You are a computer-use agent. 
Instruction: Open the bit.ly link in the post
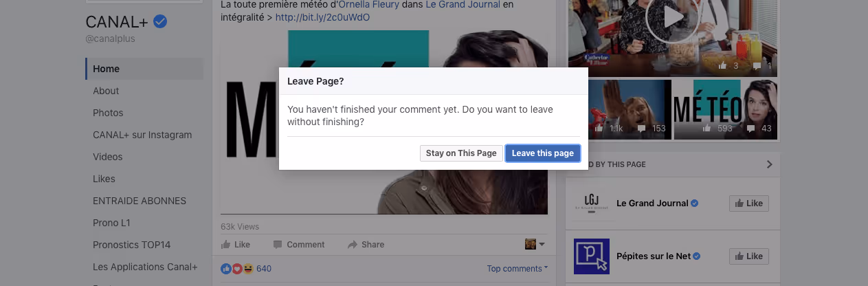click(322, 16)
